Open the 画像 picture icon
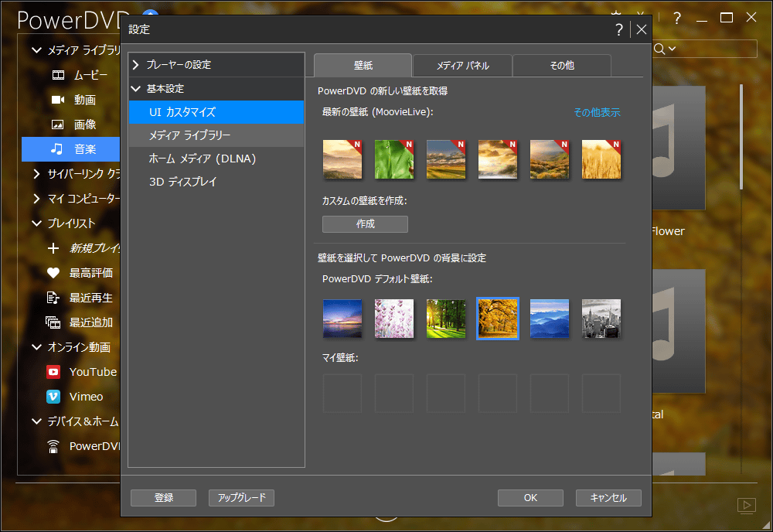Viewport: 773px width, 532px height. point(58,124)
